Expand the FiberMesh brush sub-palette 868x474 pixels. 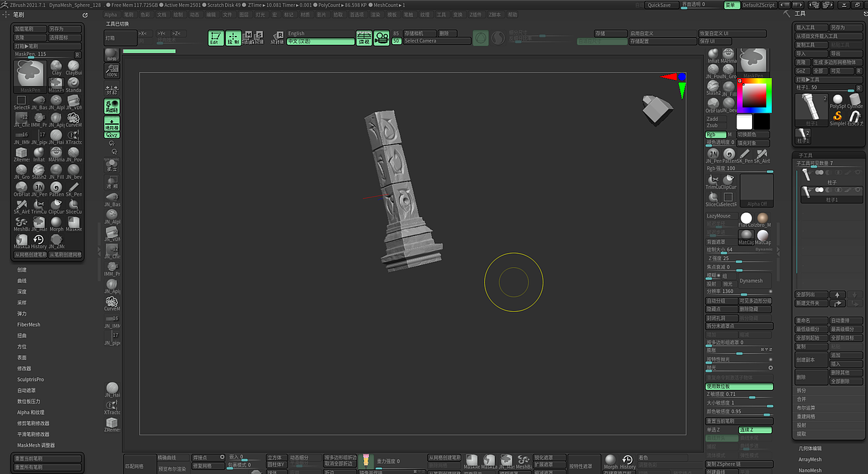[x=29, y=324]
